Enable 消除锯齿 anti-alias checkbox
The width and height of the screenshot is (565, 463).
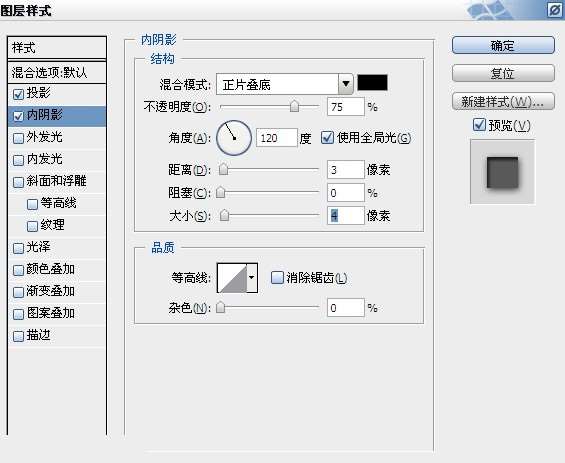click(277, 277)
